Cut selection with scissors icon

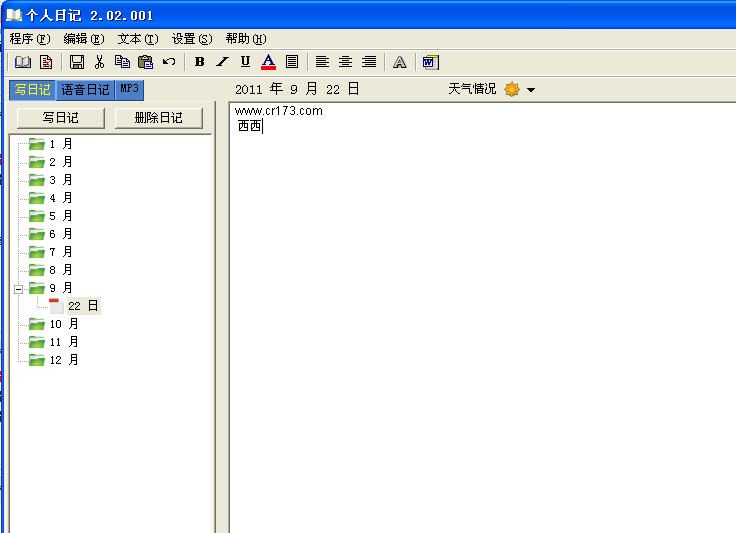pos(100,62)
